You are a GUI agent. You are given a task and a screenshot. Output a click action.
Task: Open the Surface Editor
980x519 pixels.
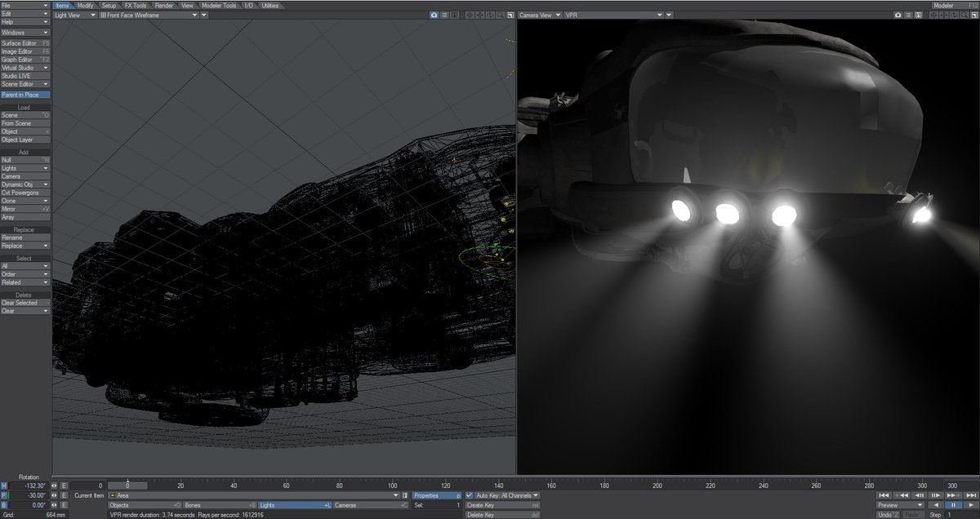tap(25, 43)
